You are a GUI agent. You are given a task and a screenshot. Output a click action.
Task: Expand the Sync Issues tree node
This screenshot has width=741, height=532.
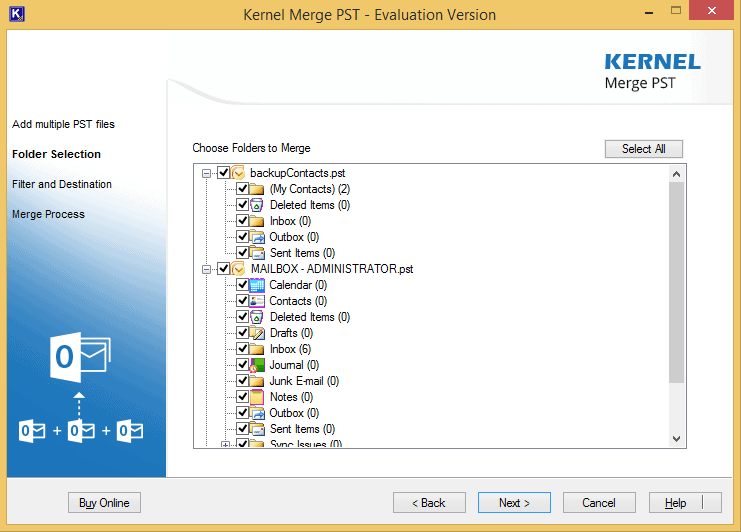point(225,445)
